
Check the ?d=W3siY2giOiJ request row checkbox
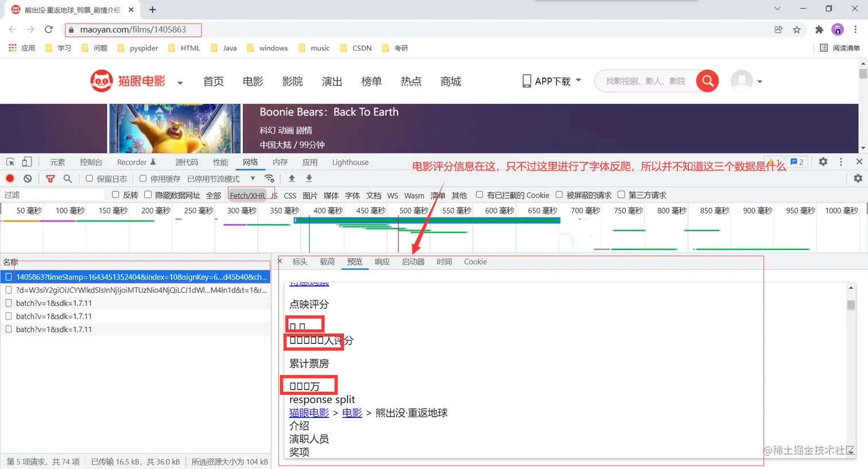9,290
